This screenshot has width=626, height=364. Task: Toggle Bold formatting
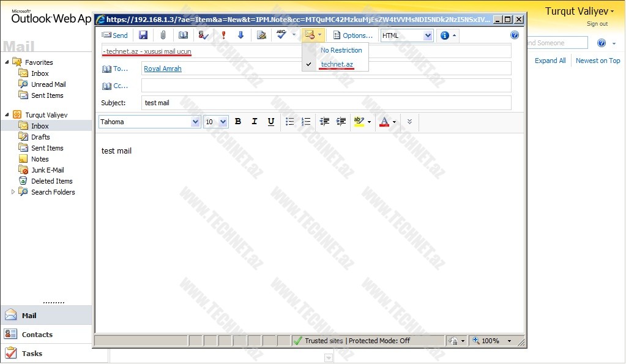pos(238,122)
